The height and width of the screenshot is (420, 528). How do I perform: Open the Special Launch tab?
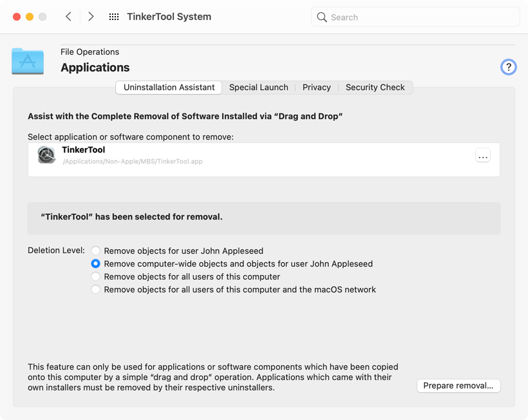click(259, 87)
